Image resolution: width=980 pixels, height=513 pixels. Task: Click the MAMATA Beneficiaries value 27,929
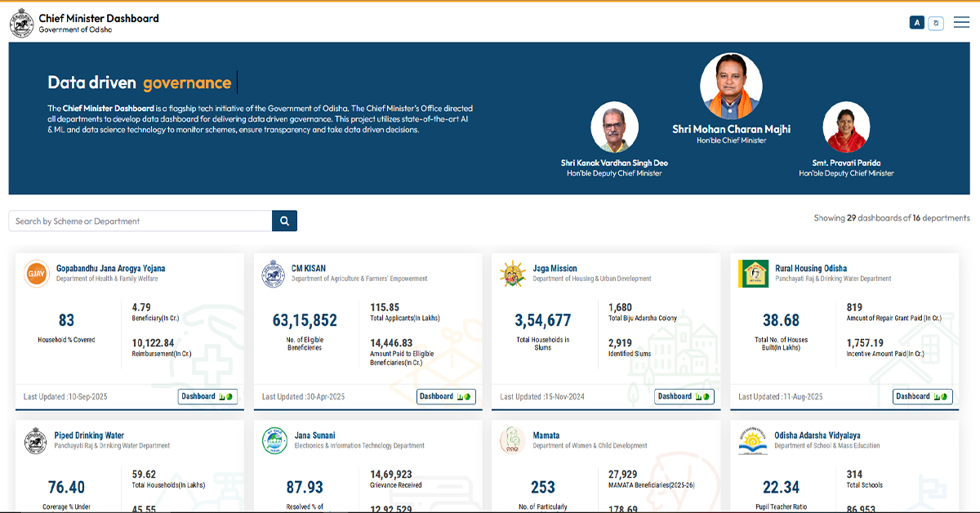623,475
